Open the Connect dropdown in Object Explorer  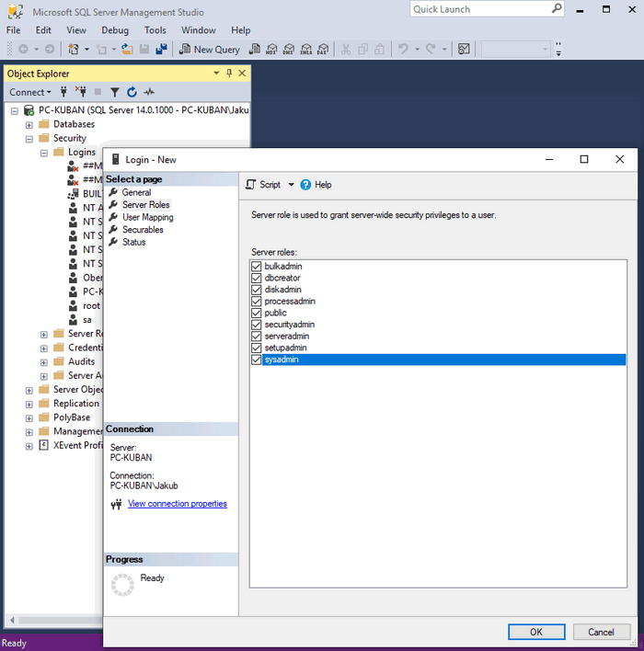coord(31,92)
